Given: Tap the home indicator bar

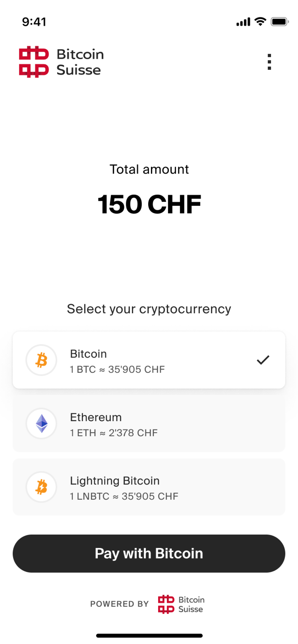Looking at the screenshot, I should [149, 636].
